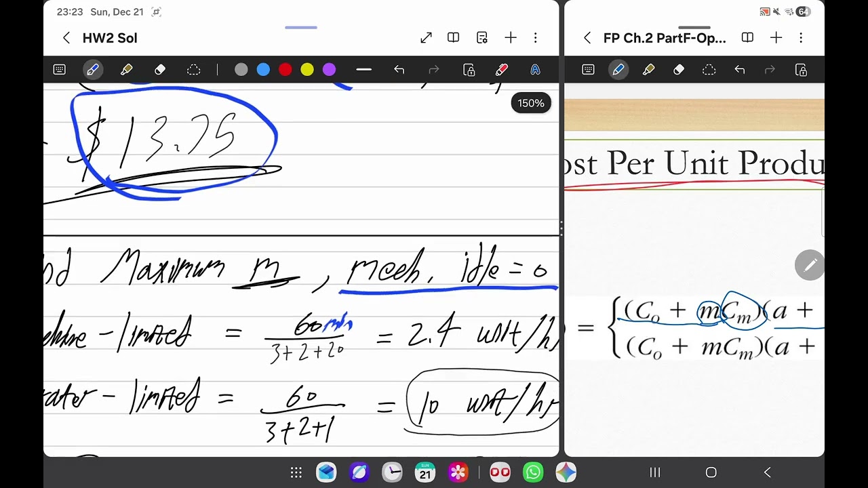Open page template settings in HW2 Sol
Image resolution: width=868 pixels, height=488 pixels.
click(482, 38)
